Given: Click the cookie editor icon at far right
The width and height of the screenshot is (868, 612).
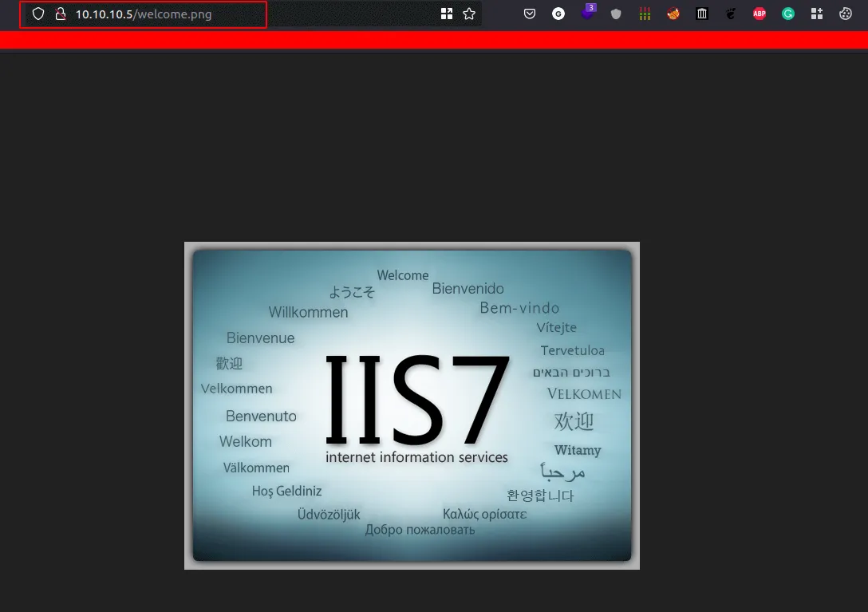Looking at the screenshot, I should point(846,14).
